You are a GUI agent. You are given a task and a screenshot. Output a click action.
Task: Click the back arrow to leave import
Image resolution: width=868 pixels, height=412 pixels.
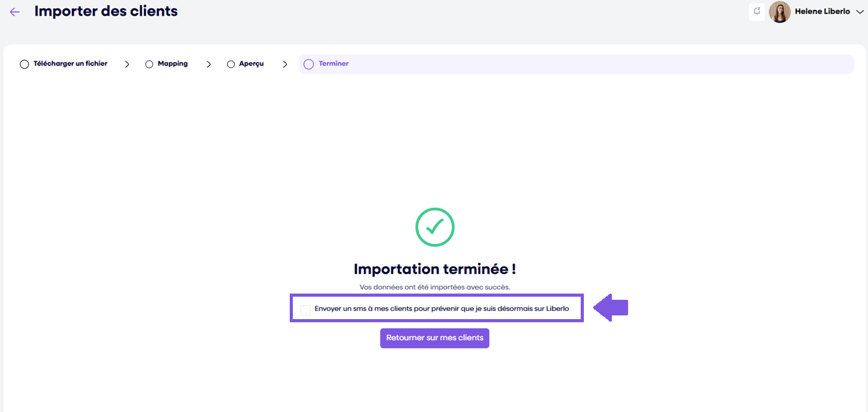click(14, 11)
